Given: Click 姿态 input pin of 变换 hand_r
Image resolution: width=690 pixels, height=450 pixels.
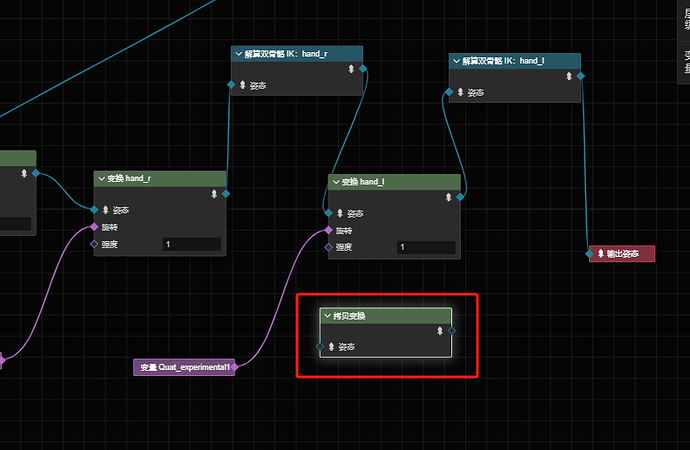Looking at the screenshot, I should [x=94, y=210].
